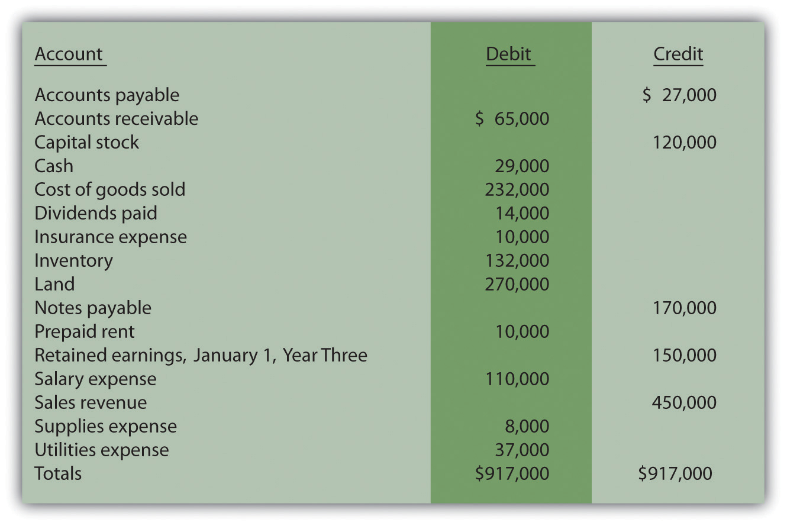Select the Accounts receivable debit amount $65,000
Viewport: 787px width, 532px height.
pyautogui.click(x=512, y=118)
